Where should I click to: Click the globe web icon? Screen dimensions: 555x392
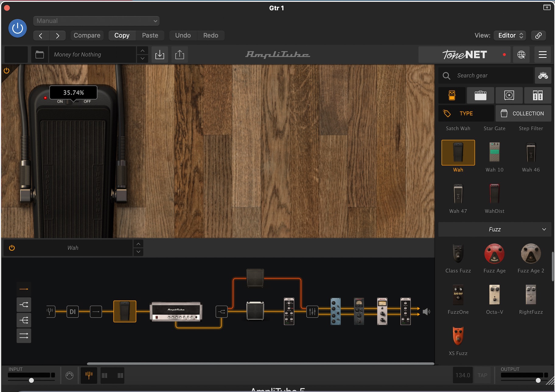pyautogui.click(x=521, y=54)
